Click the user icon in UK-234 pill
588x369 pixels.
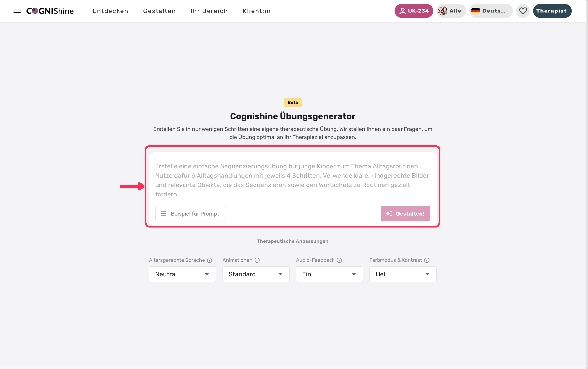(403, 11)
